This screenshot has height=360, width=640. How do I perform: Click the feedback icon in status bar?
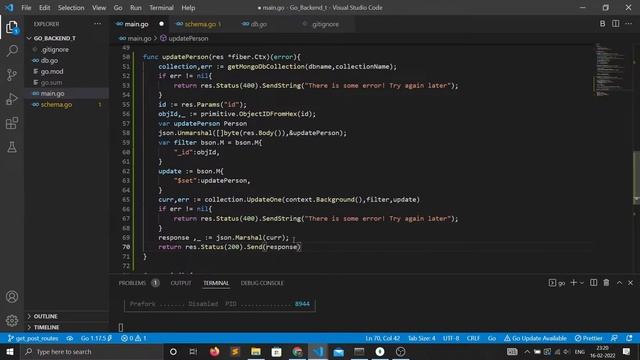coord(614,338)
